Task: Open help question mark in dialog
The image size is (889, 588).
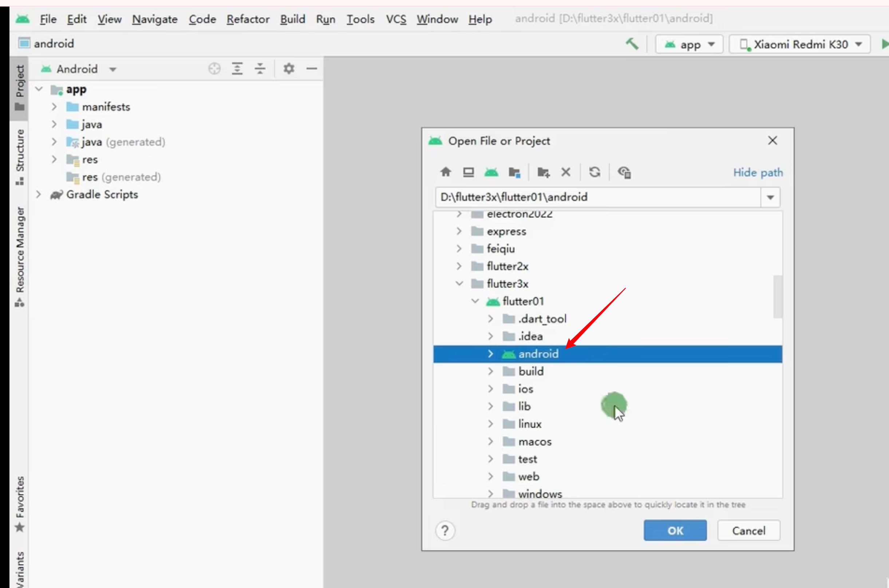Action: pyautogui.click(x=445, y=531)
